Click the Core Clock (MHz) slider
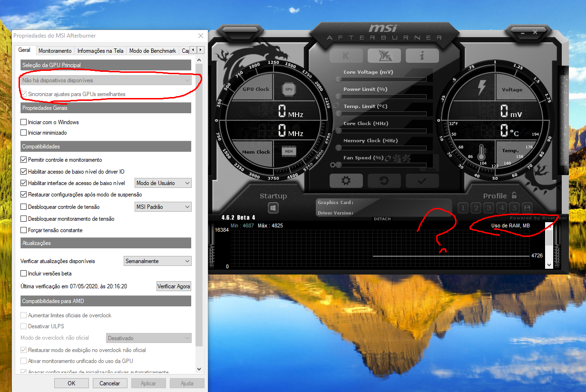This screenshot has width=586, height=392. [382, 131]
